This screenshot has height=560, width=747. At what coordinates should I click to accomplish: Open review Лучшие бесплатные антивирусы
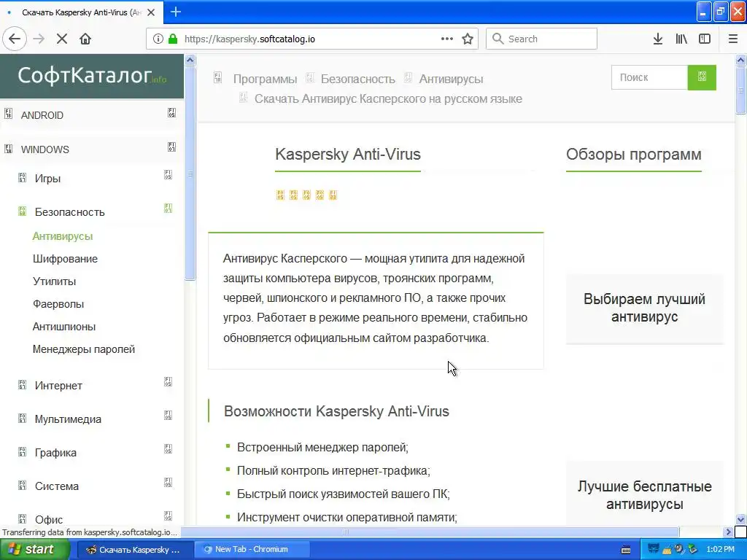click(645, 495)
